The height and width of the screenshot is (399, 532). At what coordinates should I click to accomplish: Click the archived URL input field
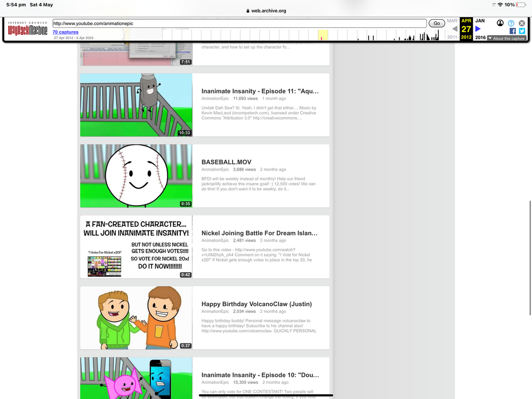tap(239, 23)
